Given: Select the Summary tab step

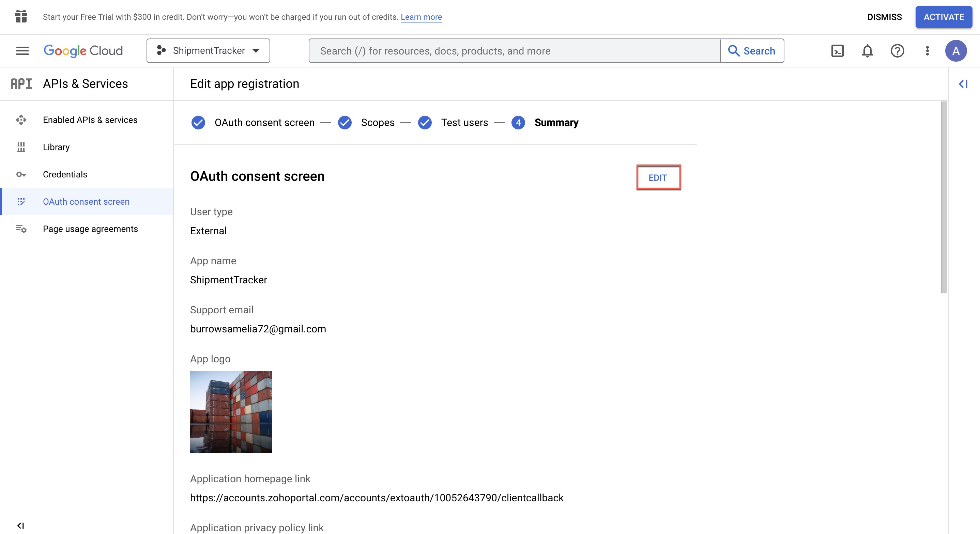Looking at the screenshot, I should (555, 122).
